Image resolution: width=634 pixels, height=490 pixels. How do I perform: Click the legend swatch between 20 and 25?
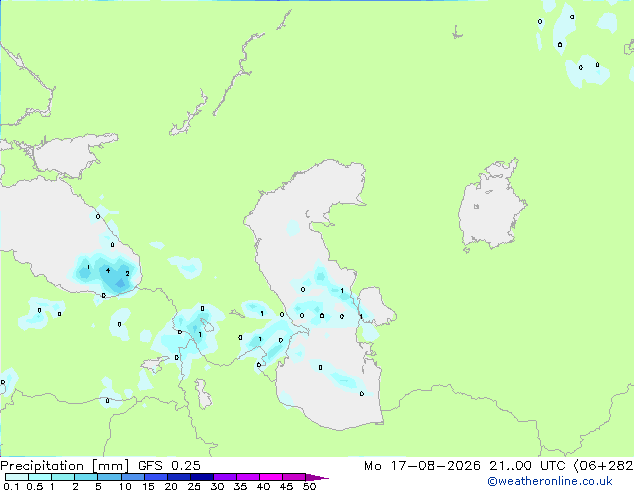[178, 477]
